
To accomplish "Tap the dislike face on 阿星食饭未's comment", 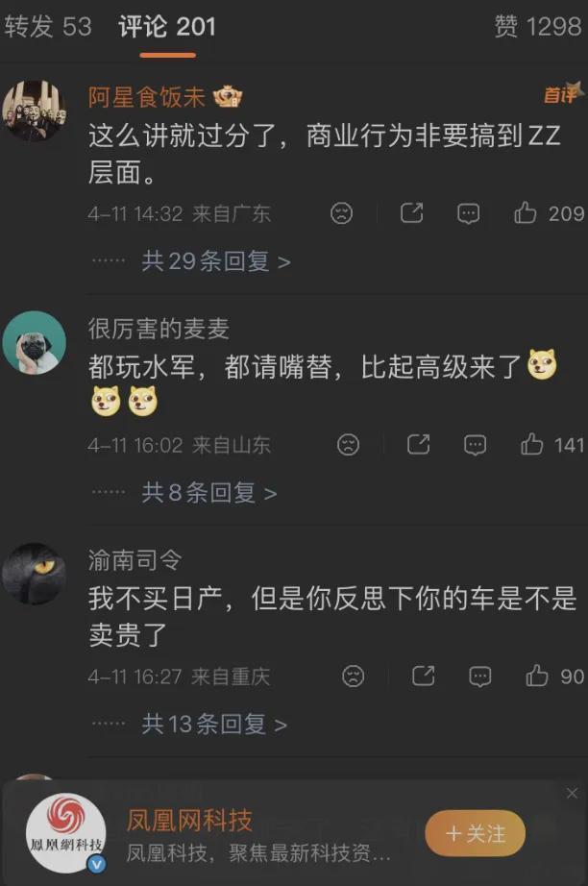I will coord(342,213).
